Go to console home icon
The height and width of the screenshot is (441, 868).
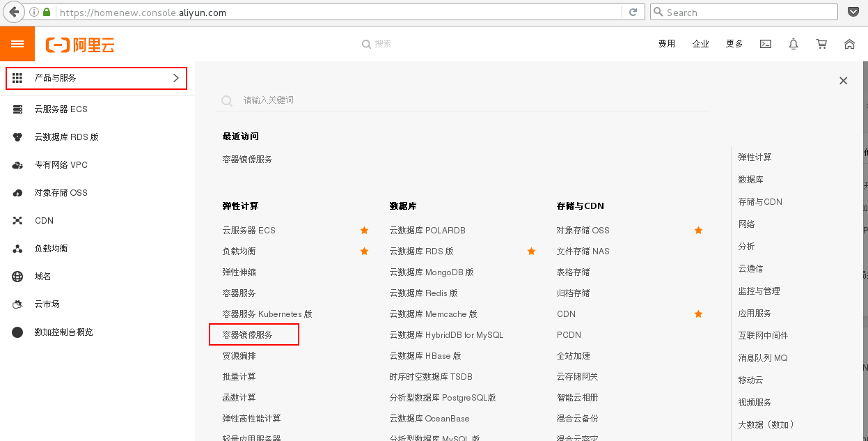849,44
